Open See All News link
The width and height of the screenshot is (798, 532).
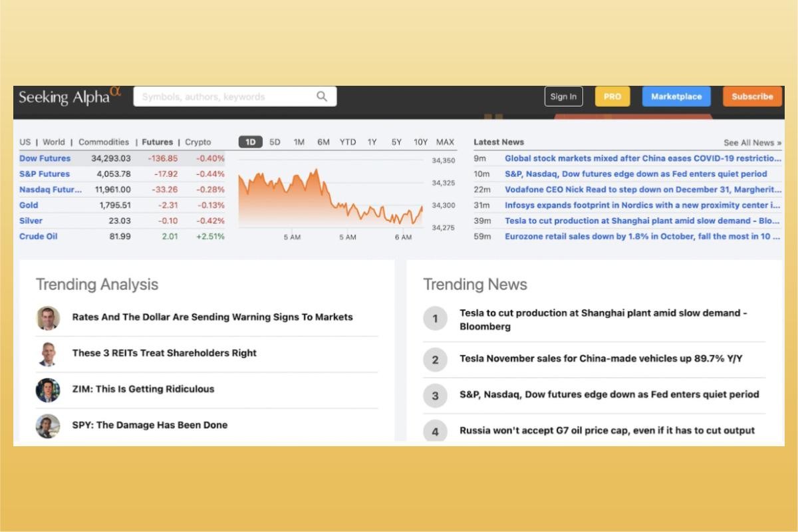click(x=752, y=143)
